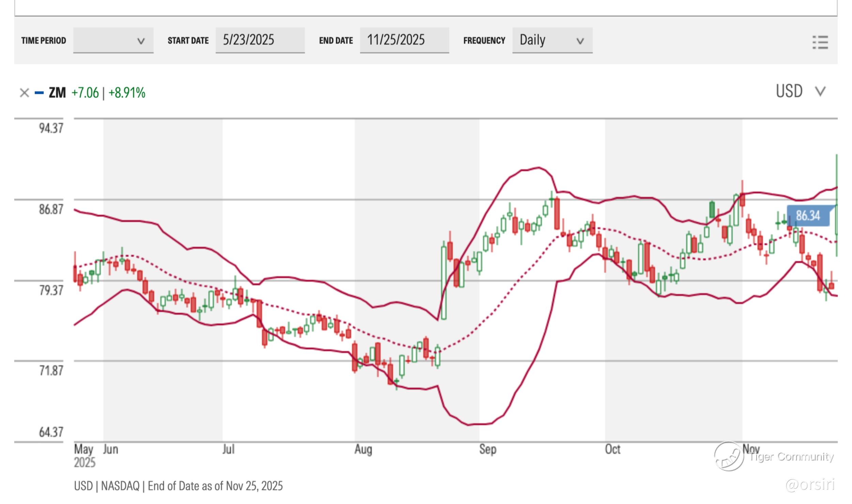Click the ZM ticker symbol label
The image size is (852, 504).
(x=57, y=93)
